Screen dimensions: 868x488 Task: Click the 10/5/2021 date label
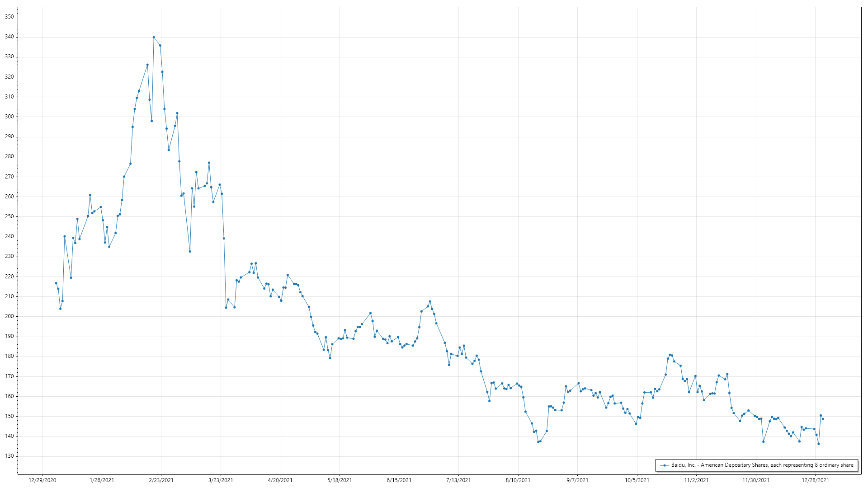[637, 480]
